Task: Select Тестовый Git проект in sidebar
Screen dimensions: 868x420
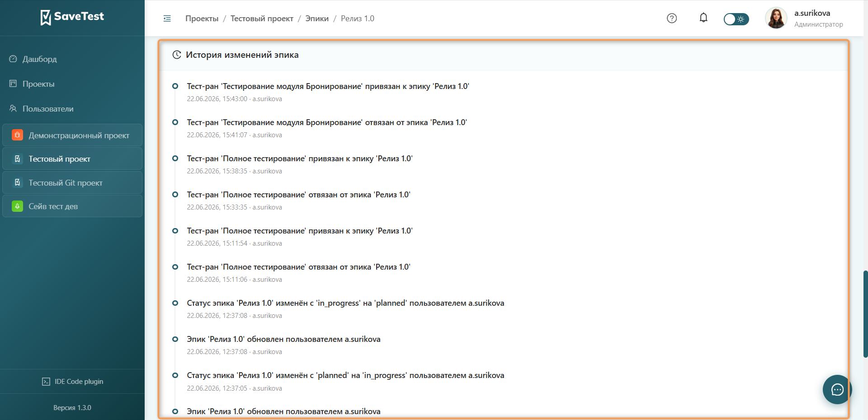Action: click(72, 182)
